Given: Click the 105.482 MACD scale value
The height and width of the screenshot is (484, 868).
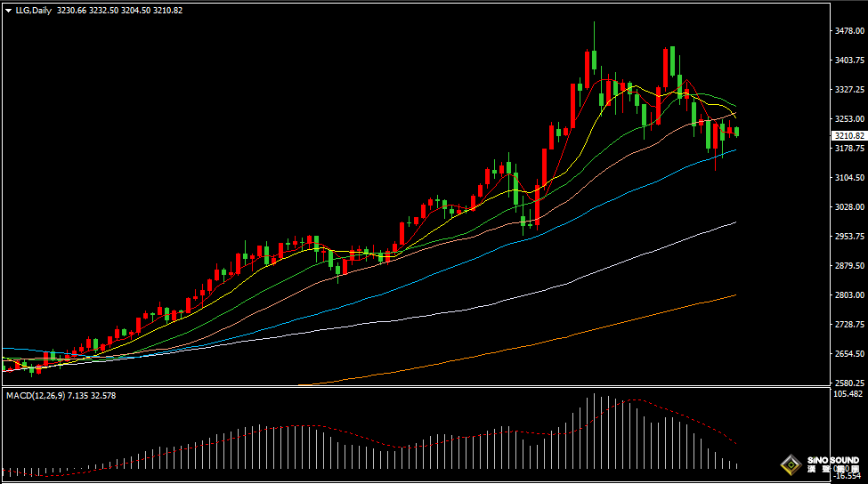Looking at the screenshot, I should (x=848, y=393).
